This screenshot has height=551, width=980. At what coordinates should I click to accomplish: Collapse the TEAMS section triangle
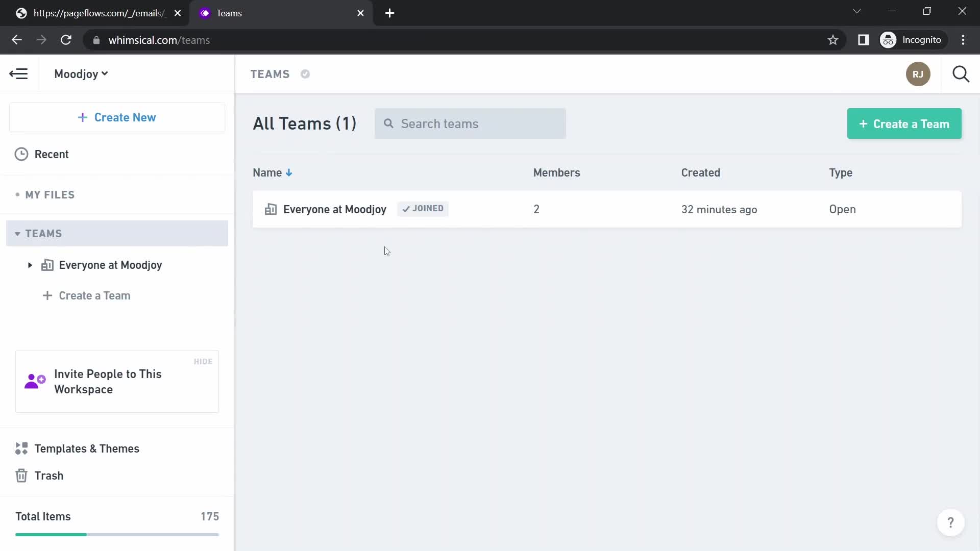pyautogui.click(x=17, y=234)
